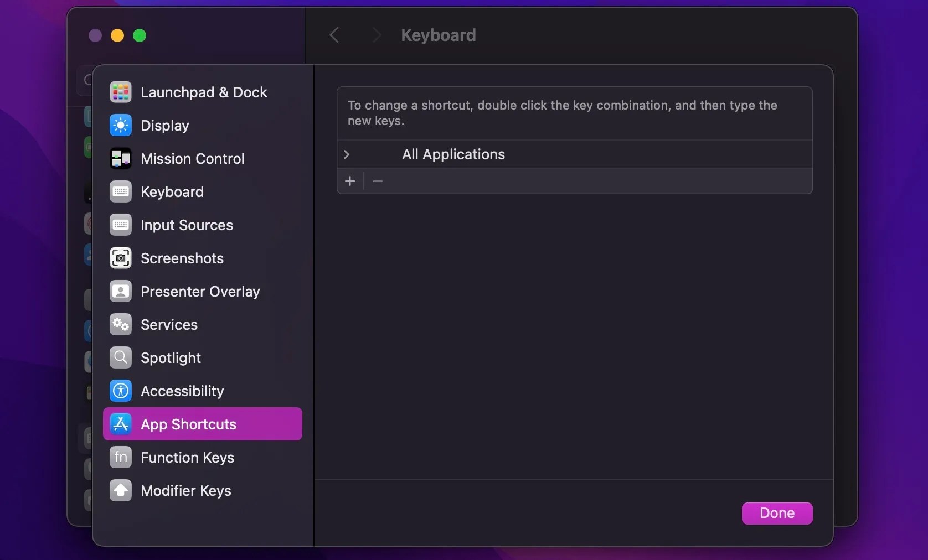Expand the All Applications group
The height and width of the screenshot is (560, 928).
tap(347, 154)
